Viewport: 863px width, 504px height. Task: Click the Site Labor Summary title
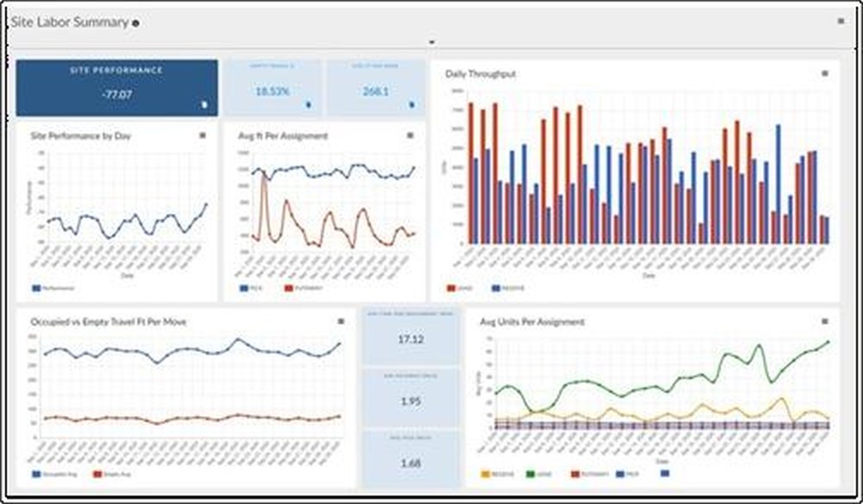[69, 22]
